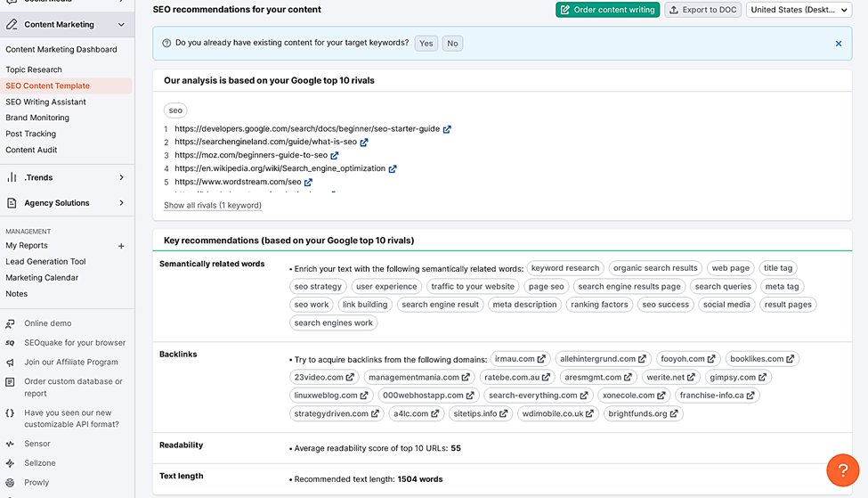Click the Prowly icon in sidebar
This screenshot has width=868, height=498.
click(x=10, y=483)
